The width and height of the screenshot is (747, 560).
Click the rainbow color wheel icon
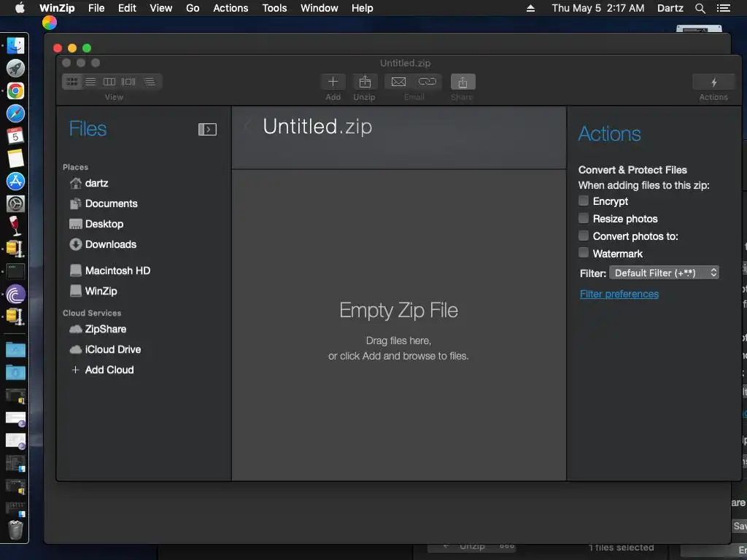(x=50, y=23)
